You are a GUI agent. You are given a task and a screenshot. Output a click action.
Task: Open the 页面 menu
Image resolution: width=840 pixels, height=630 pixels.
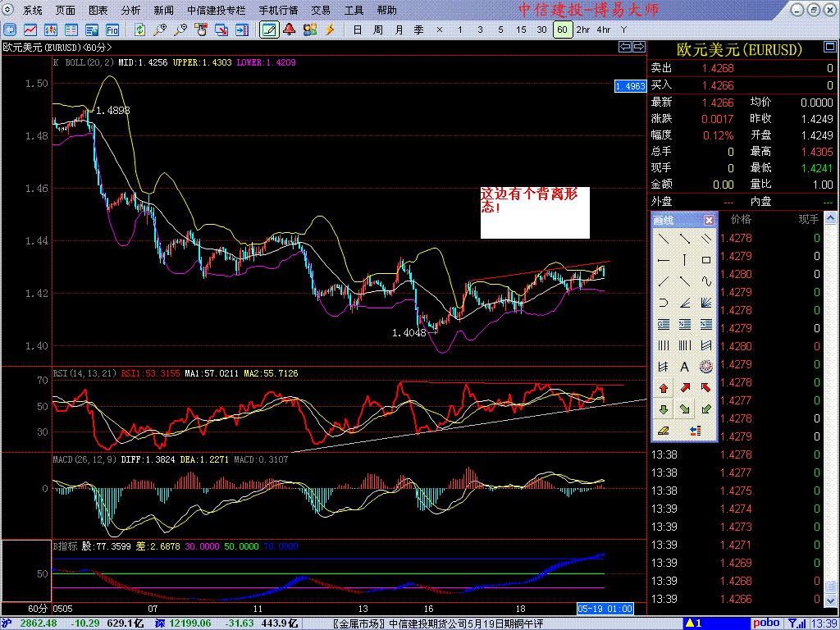pyautogui.click(x=66, y=10)
